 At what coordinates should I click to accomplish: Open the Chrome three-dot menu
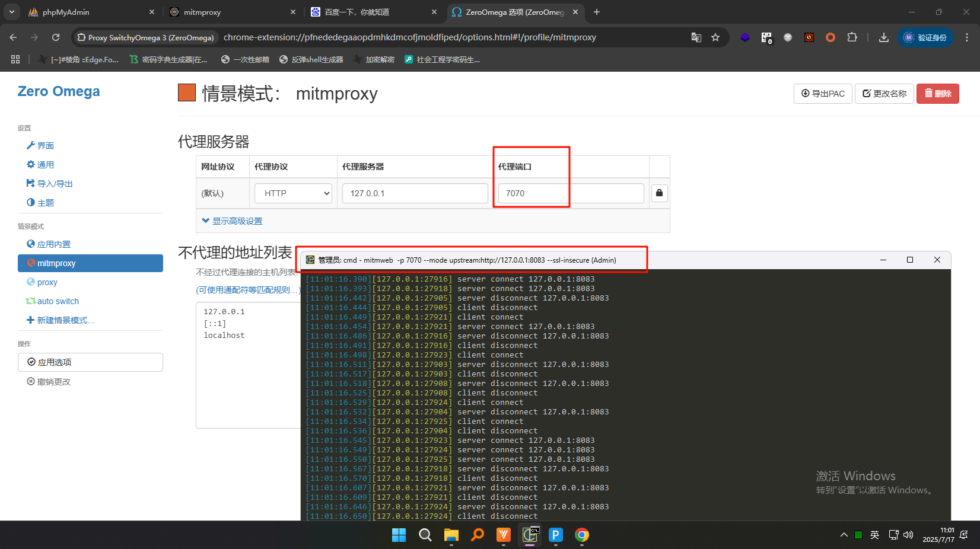coord(967,37)
